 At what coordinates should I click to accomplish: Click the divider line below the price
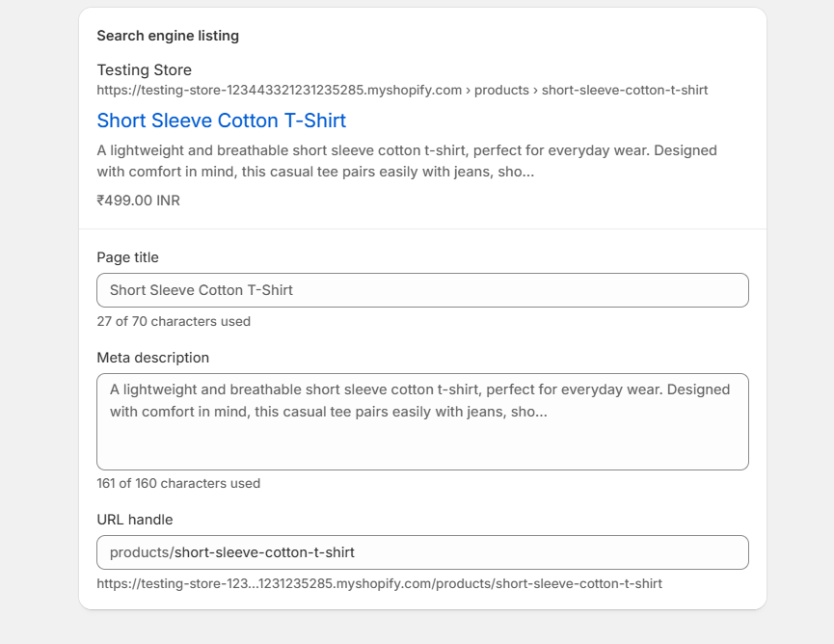422,228
